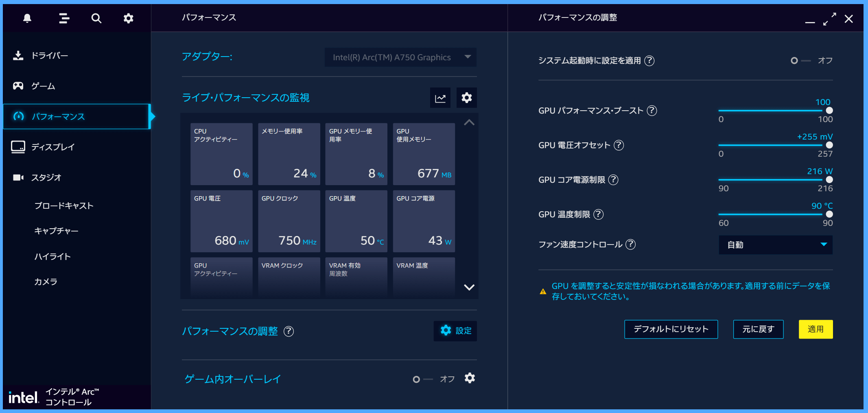
Task: Open the live performance chart view icon
Action: click(440, 98)
